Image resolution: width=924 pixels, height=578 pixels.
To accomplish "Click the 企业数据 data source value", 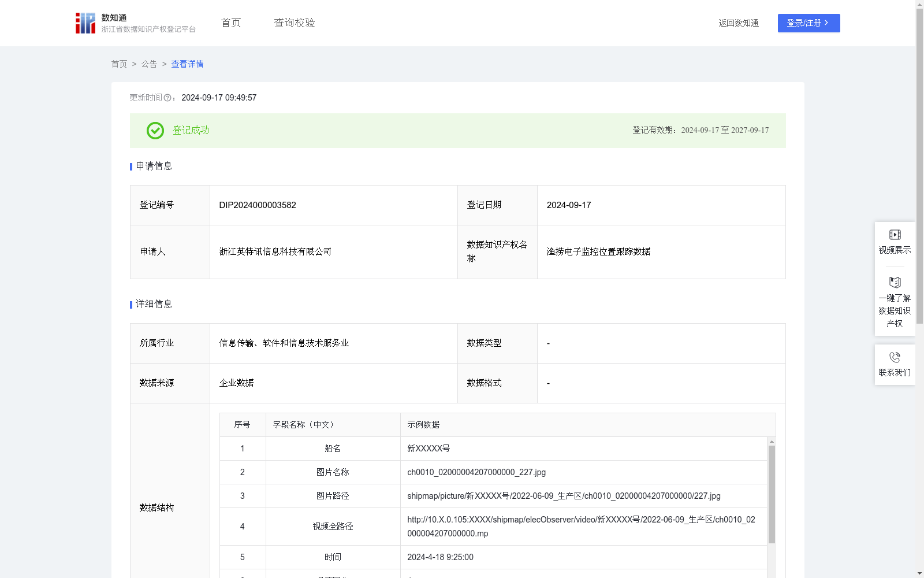I will click(x=236, y=383).
